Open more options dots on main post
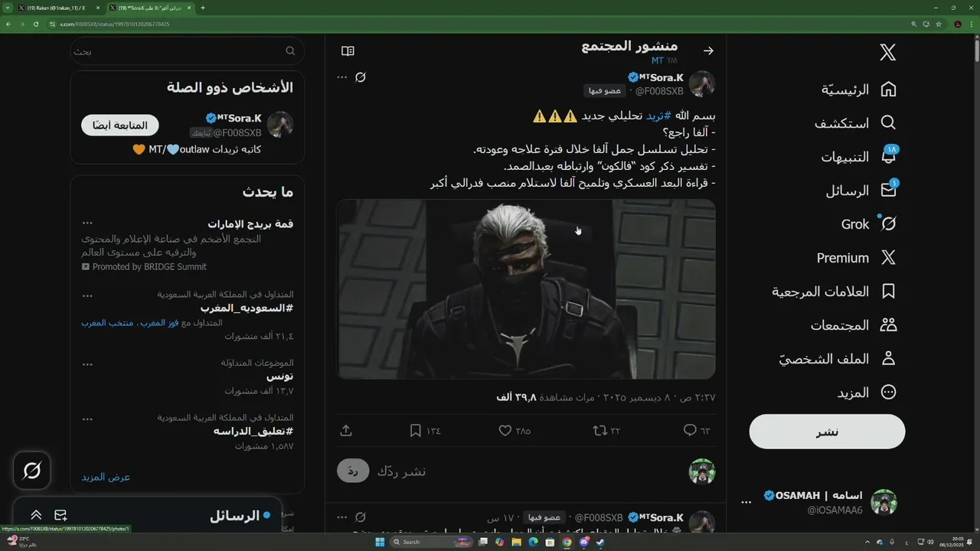 [342, 77]
